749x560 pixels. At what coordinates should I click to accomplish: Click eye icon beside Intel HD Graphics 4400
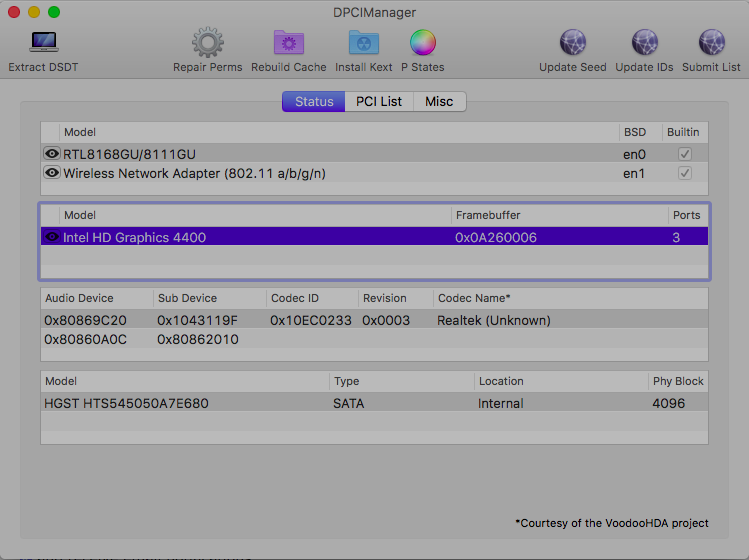tap(52, 237)
